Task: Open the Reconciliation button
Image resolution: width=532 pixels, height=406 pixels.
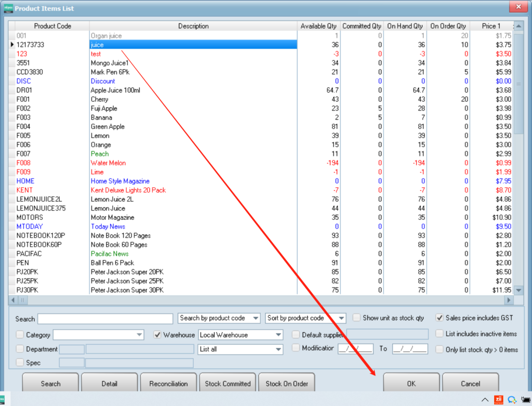Action: click(168, 384)
